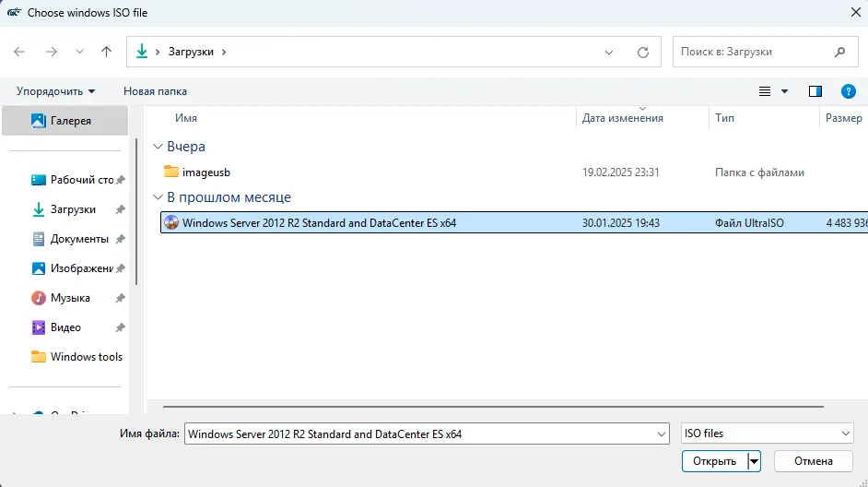Refresh the Загрузки folder view
Viewport: 868px width, 487px height.
(643, 53)
